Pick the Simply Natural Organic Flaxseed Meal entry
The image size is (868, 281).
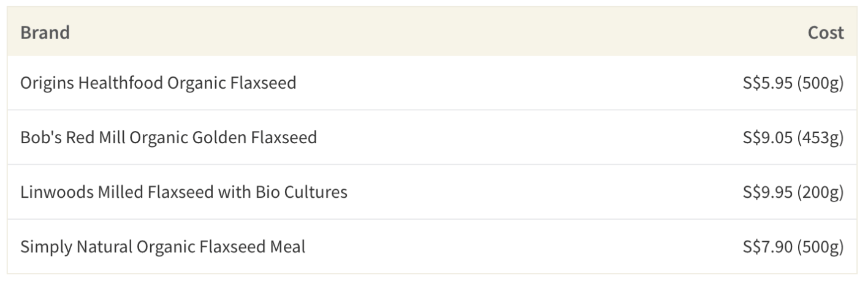(x=162, y=247)
